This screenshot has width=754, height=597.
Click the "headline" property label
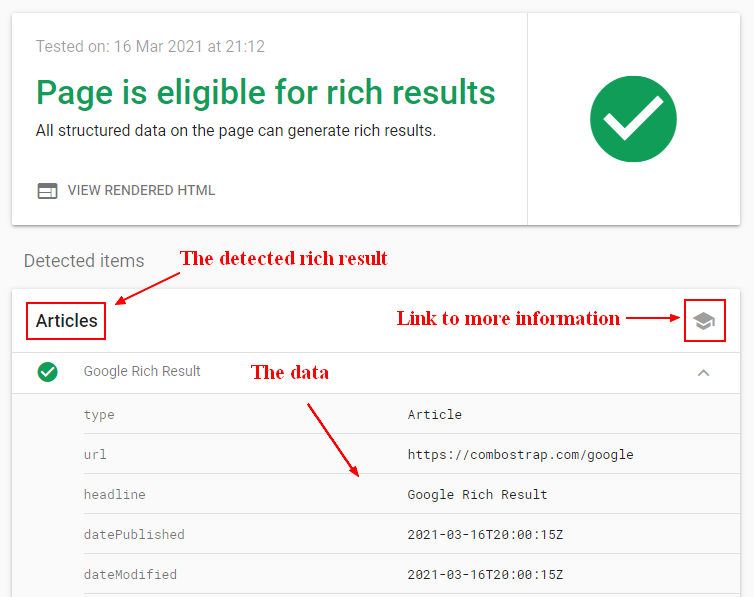pos(115,494)
